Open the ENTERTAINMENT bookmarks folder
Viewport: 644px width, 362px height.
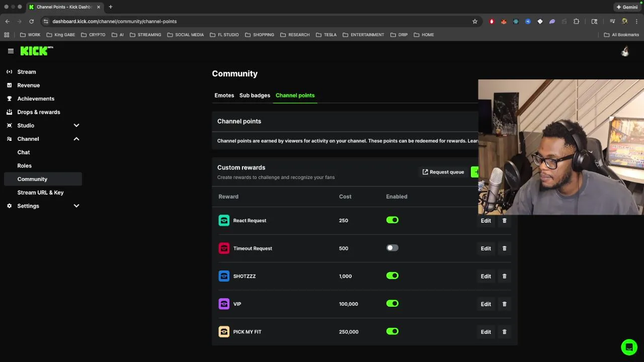click(x=363, y=35)
